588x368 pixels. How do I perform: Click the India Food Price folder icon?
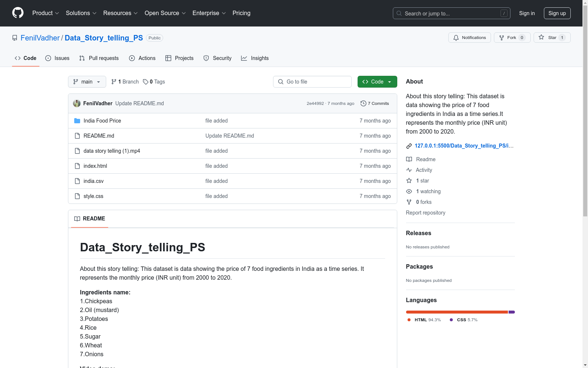[77, 121]
